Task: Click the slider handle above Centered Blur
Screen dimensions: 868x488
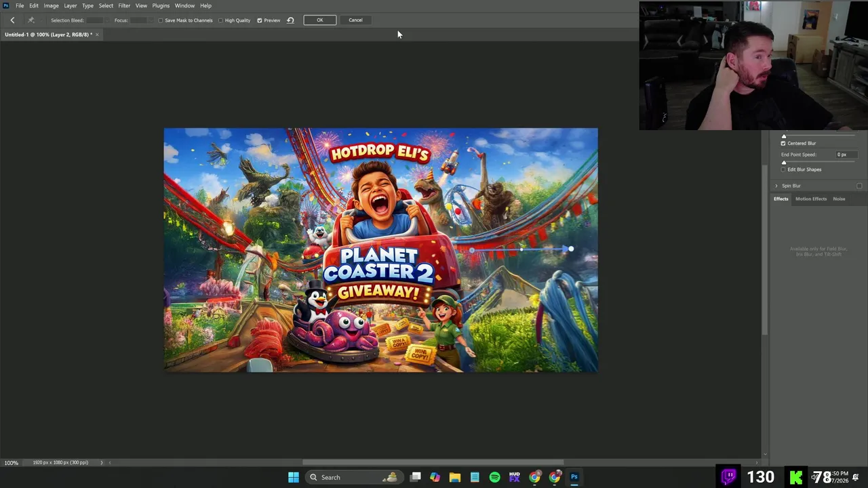Action: point(784,136)
